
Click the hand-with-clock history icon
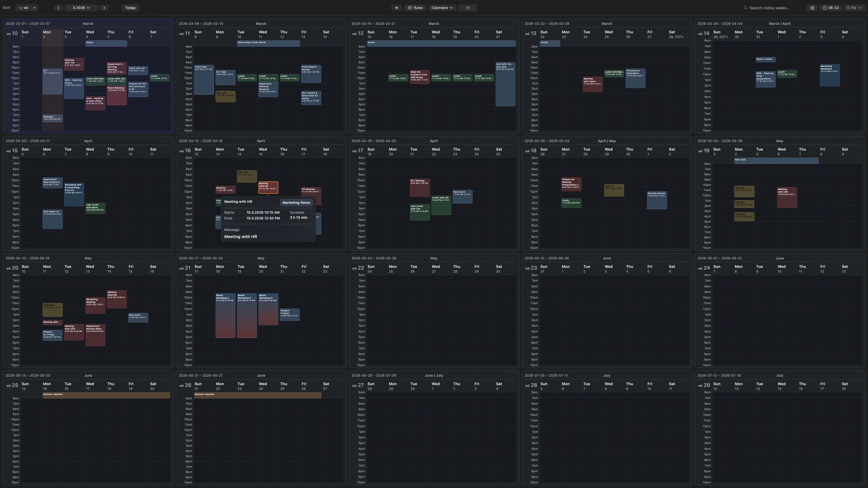467,7
